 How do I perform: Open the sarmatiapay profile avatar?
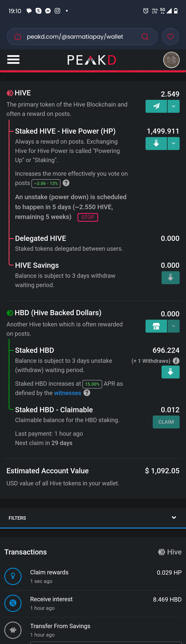171,60
